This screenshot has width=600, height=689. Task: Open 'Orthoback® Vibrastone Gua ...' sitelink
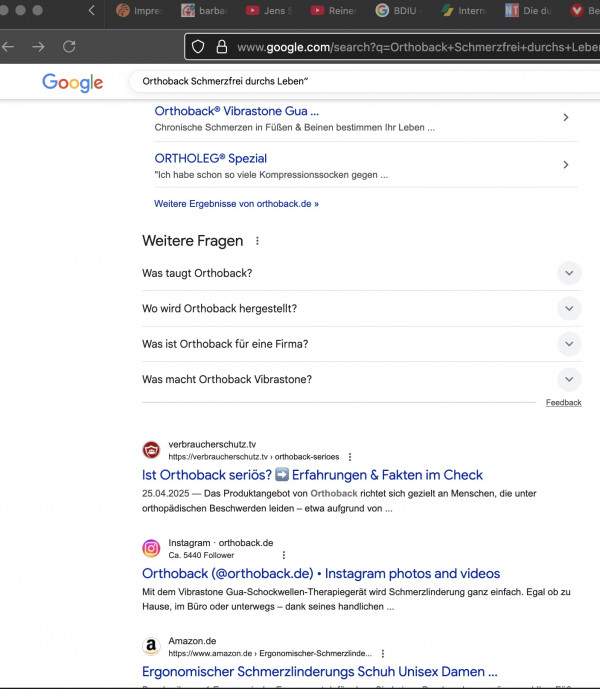236,111
